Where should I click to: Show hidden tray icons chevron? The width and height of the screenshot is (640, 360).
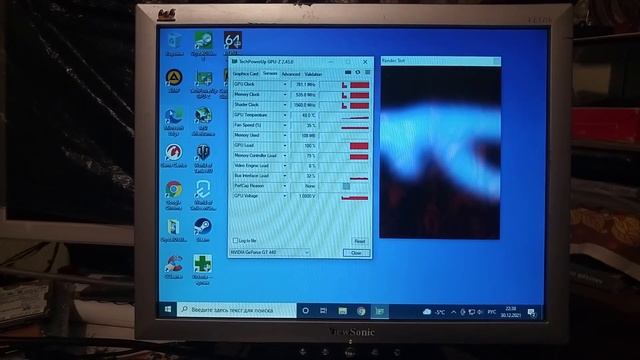tap(453, 312)
